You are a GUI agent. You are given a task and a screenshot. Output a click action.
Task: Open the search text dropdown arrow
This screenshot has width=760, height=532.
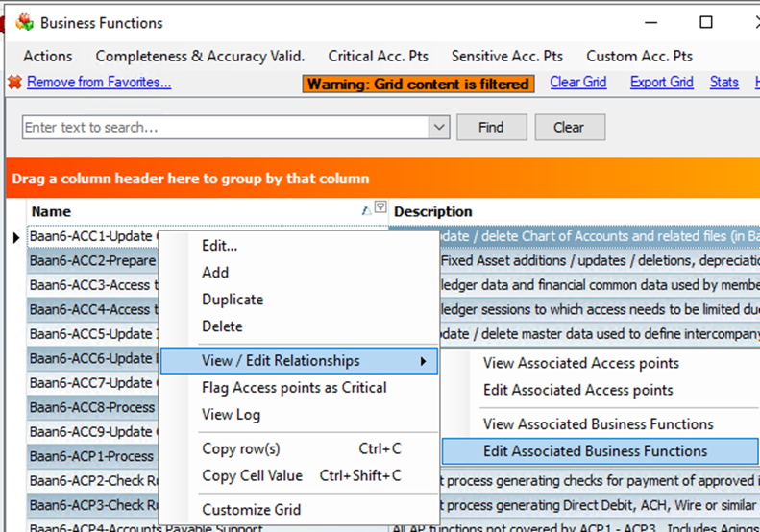point(439,127)
